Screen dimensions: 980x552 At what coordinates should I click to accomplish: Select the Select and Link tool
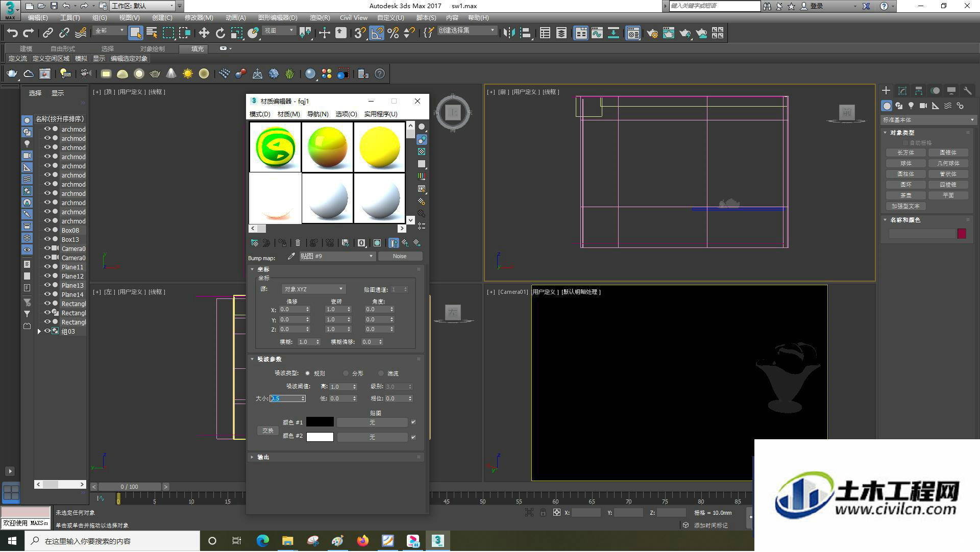pyautogui.click(x=47, y=33)
